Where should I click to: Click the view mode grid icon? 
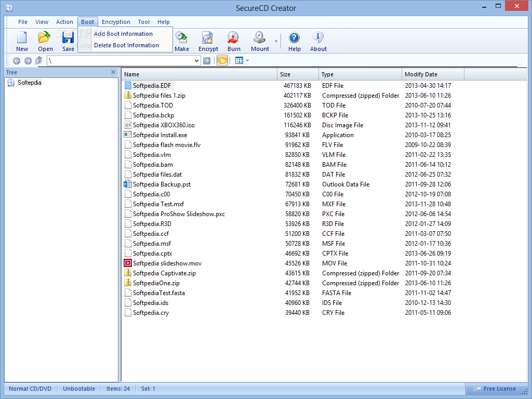tap(239, 60)
